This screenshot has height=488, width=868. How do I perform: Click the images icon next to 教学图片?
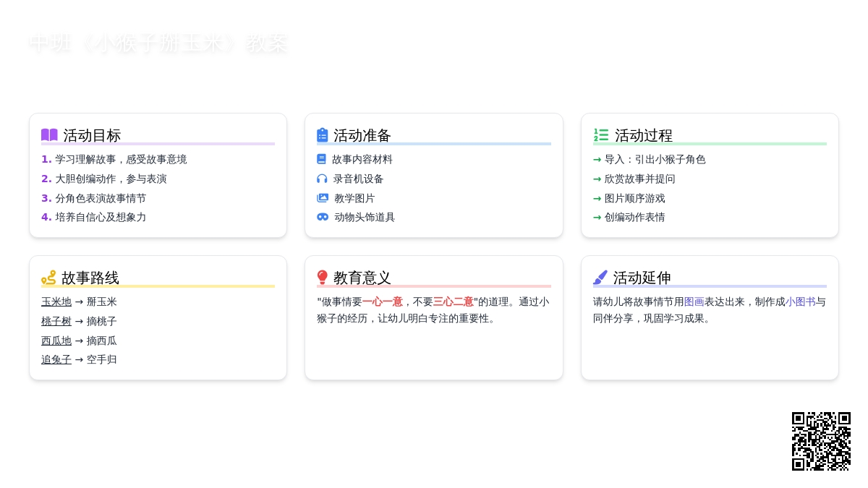pyautogui.click(x=323, y=198)
